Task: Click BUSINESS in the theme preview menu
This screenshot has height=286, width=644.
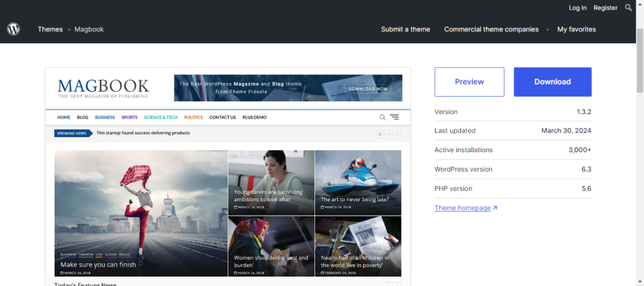Action: [105, 118]
